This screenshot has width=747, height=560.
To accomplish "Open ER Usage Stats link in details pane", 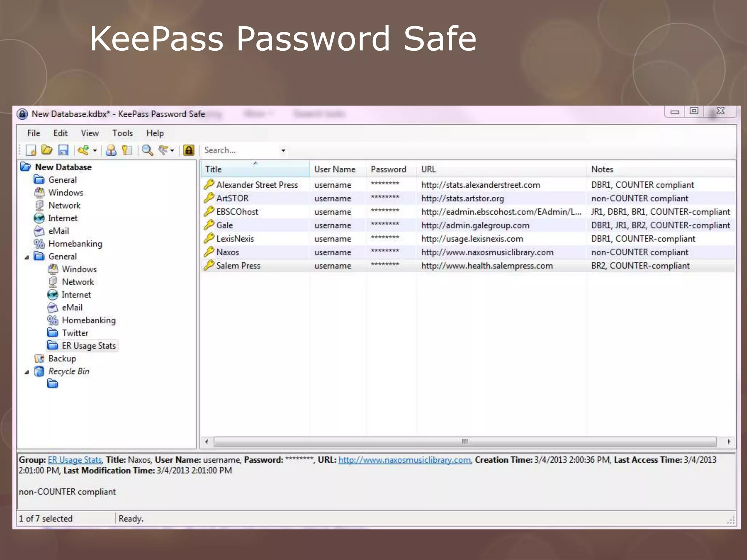I will (75, 460).
